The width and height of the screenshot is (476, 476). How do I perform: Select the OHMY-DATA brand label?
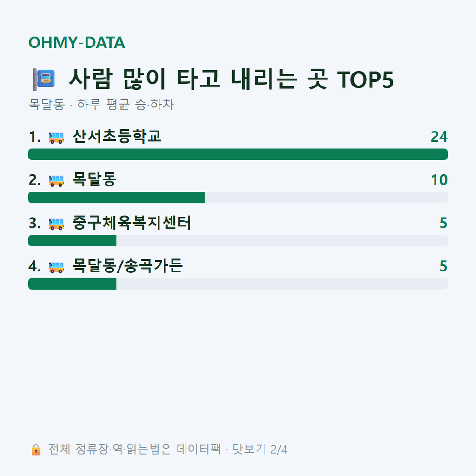[77, 42]
